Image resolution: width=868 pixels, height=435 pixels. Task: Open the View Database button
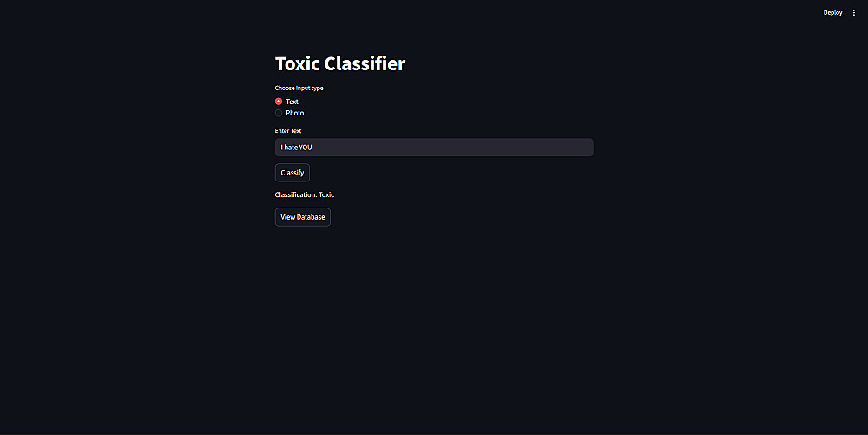click(302, 217)
